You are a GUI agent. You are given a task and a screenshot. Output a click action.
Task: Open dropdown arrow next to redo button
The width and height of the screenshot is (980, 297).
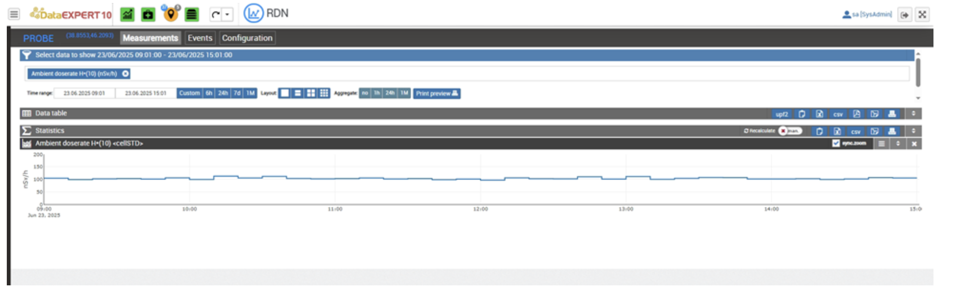coord(227,15)
